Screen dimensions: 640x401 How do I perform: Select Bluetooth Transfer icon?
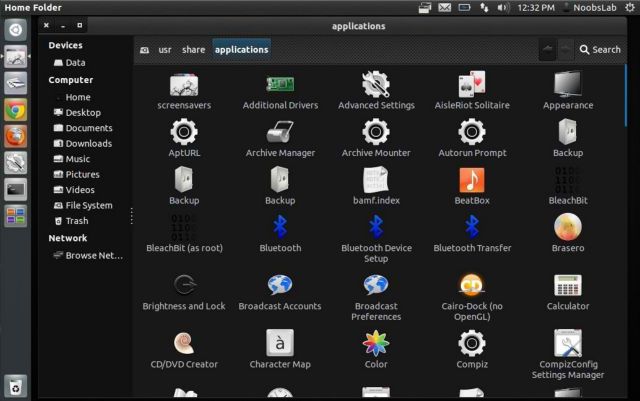[472, 227]
